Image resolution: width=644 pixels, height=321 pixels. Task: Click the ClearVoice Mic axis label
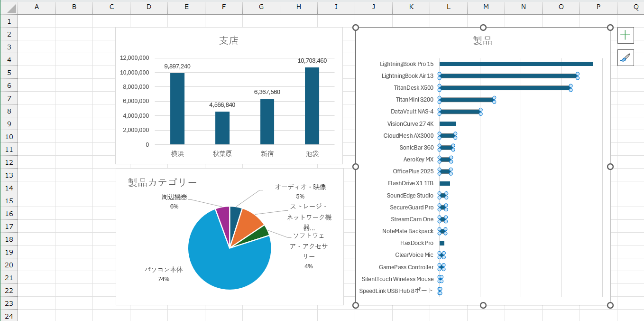[414, 255]
